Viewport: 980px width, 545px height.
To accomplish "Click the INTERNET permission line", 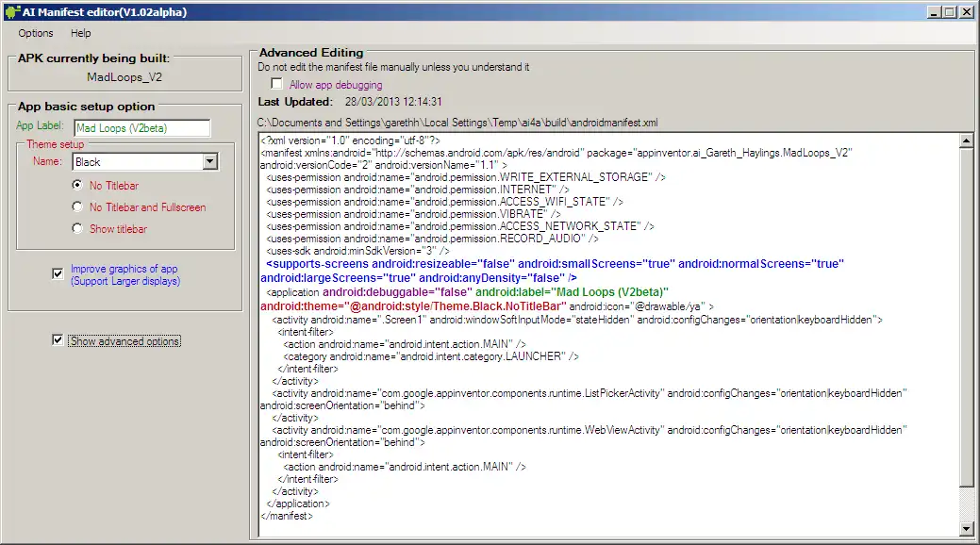I will tap(418, 190).
